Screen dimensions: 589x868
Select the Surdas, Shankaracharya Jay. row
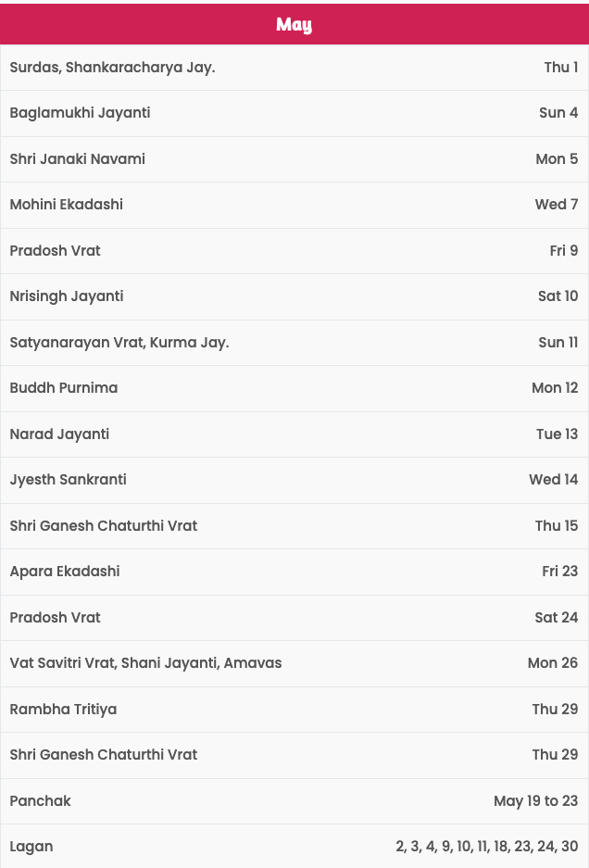pos(294,68)
